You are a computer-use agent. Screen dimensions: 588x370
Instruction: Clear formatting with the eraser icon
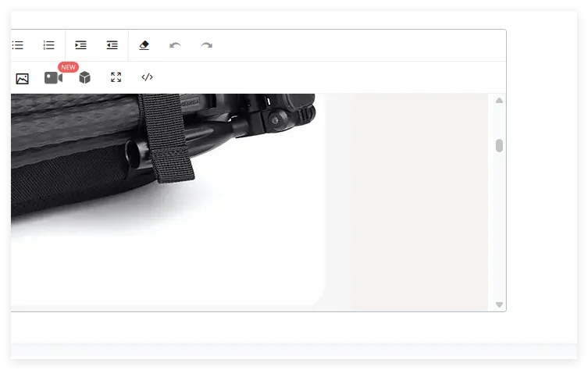tap(144, 45)
